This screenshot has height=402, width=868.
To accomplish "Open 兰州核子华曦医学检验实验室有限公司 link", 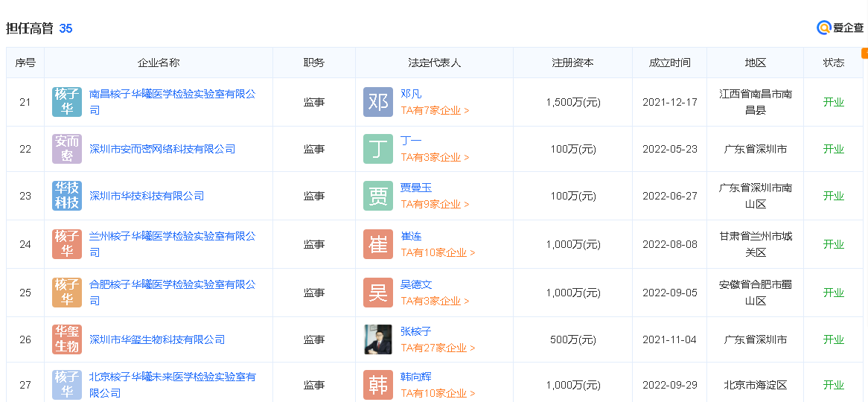I will point(172,244).
